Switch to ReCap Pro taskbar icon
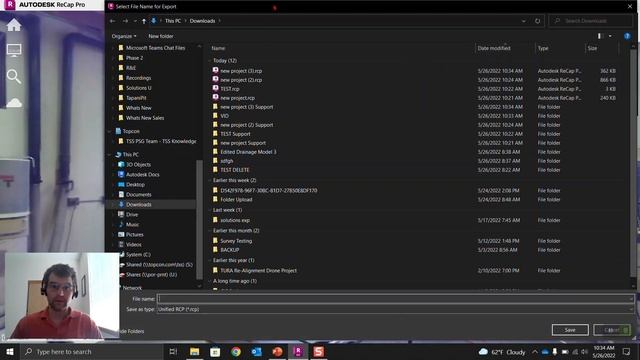Image resolution: width=640 pixels, height=360 pixels. click(298, 351)
